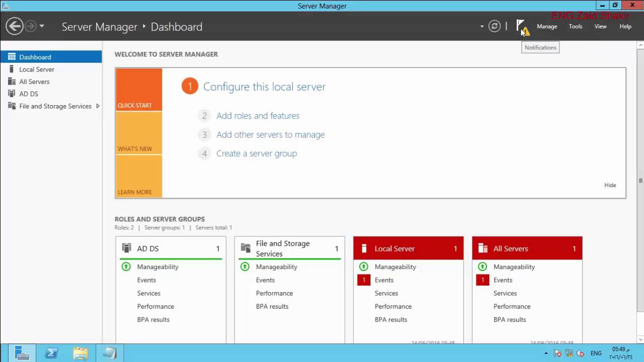The height and width of the screenshot is (362, 644).
Task: Click step number 1 orange circle
Action: click(190, 86)
